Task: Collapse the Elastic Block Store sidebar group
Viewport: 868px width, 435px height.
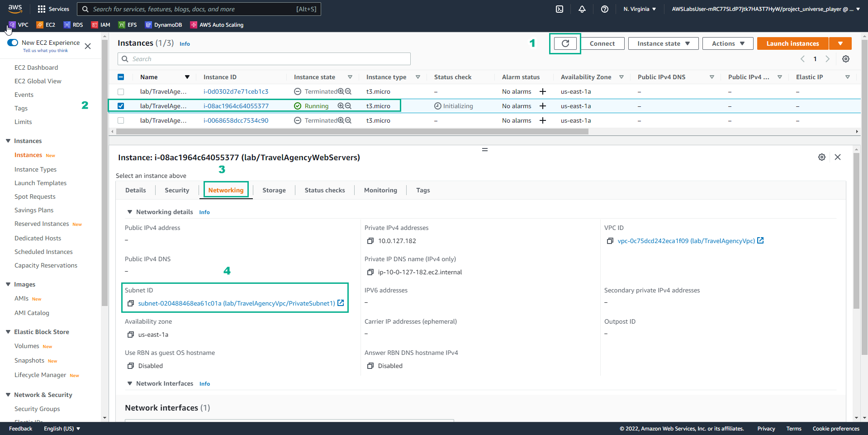Action: [x=8, y=332]
